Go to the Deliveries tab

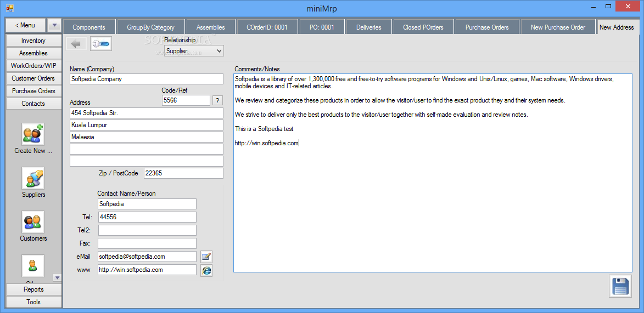[369, 27]
